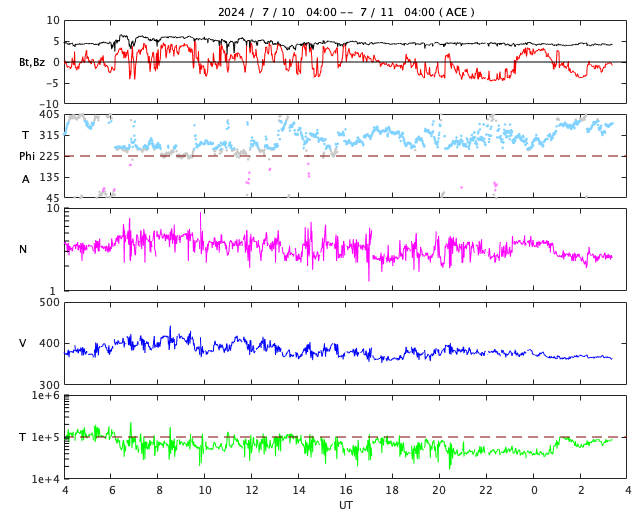Click the 10 tick atop the N panel
640x512 pixels.
coord(53,209)
